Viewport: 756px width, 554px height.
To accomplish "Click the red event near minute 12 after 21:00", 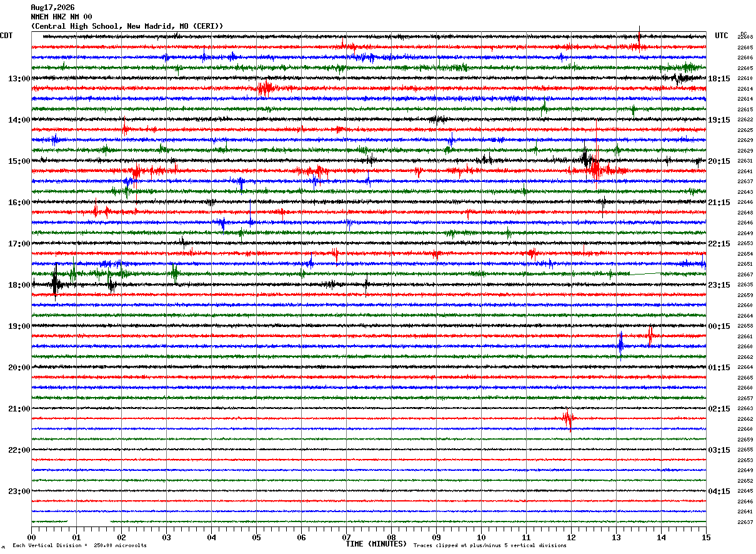I will coord(568,418).
